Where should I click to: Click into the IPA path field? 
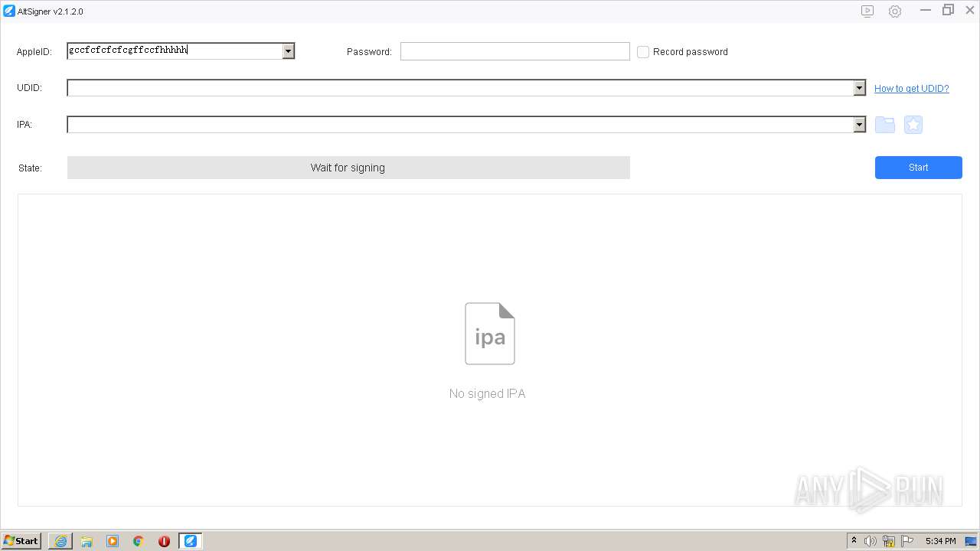(460, 125)
